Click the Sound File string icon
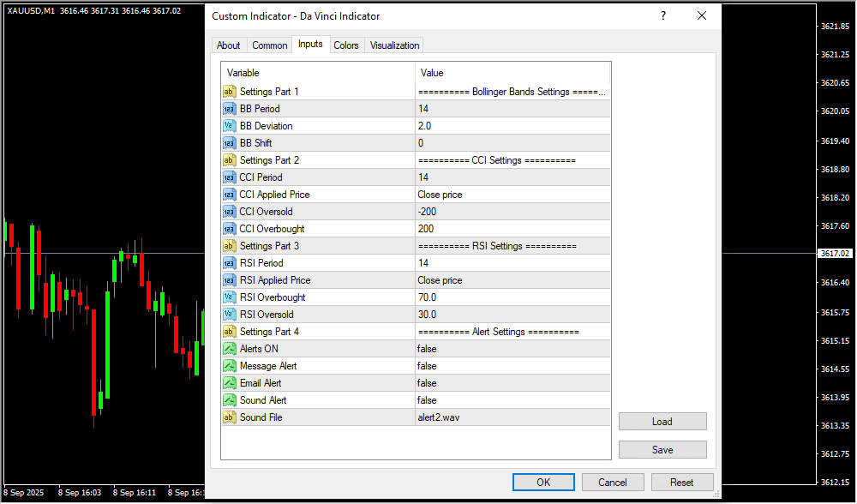This screenshot has height=504, width=857. 229,417
